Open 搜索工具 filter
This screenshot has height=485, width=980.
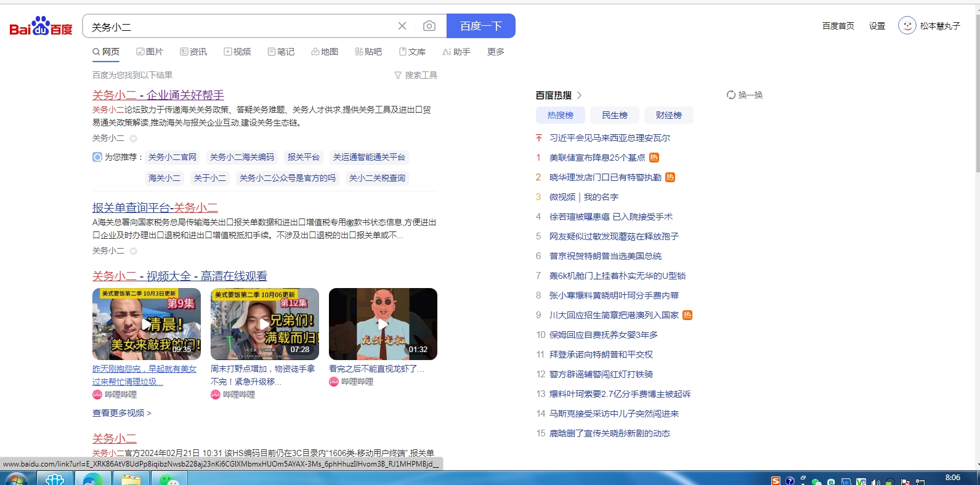[x=416, y=75]
